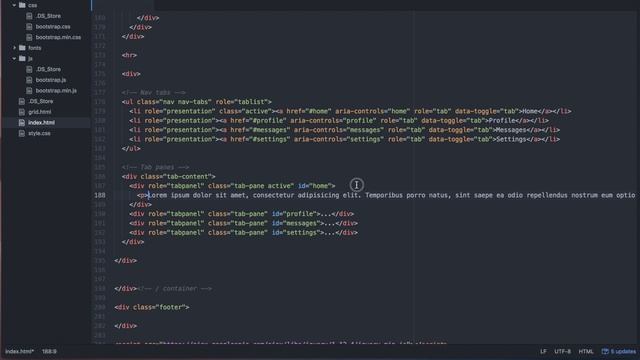Change the UTF-8 encoding selector
This screenshot has height=360, width=640.
(562, 351)
